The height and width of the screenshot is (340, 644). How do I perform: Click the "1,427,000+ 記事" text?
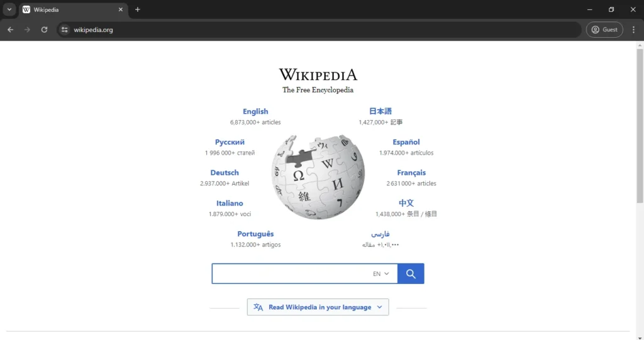380,123
